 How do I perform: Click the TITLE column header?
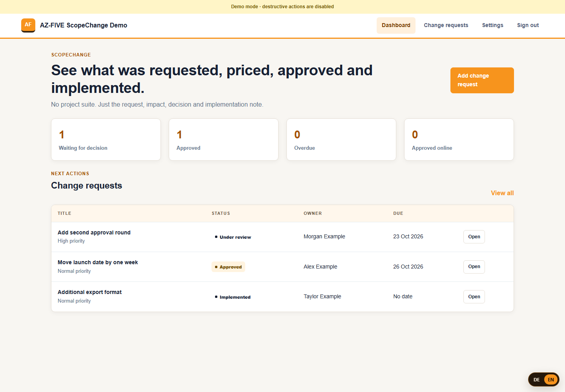pyautogui.click(x=64, y=213)
